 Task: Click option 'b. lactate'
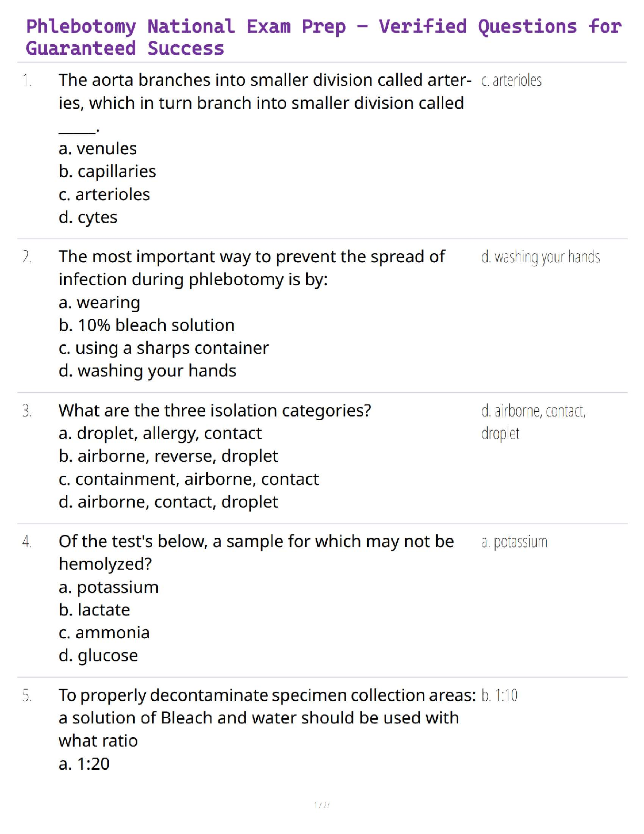94,610
